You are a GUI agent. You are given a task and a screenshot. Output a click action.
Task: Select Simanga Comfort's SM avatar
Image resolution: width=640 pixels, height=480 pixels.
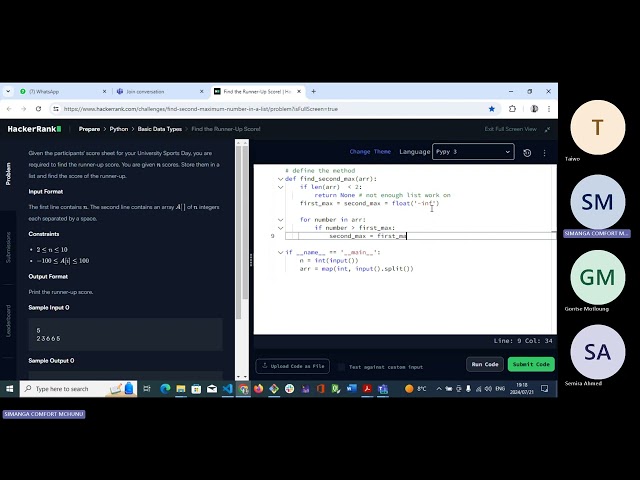(598, 202)
